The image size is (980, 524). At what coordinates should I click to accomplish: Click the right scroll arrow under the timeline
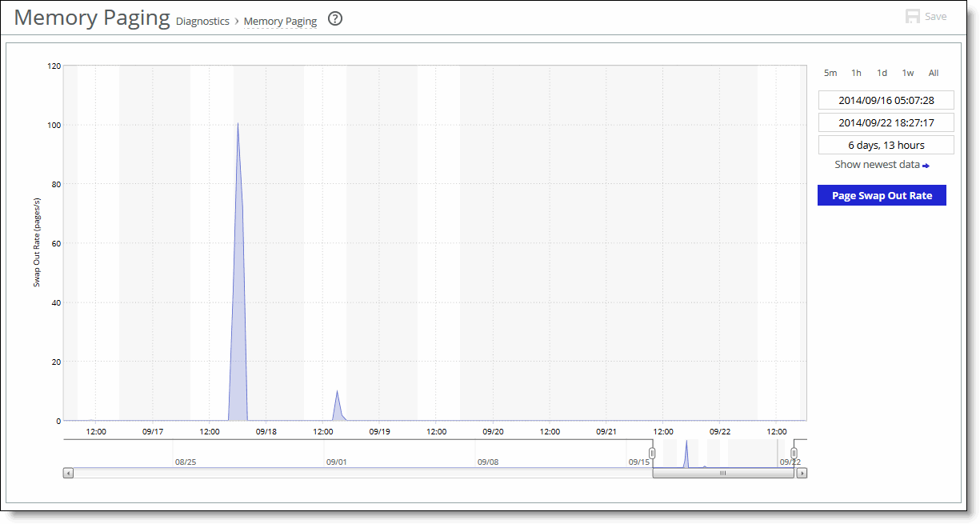pos(801,473)
